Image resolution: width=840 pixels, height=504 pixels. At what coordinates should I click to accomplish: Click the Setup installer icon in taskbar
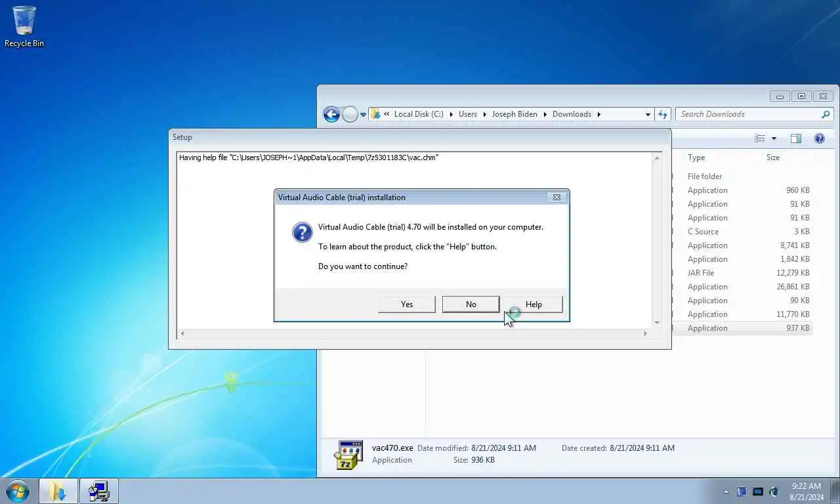tap(98, 491)
